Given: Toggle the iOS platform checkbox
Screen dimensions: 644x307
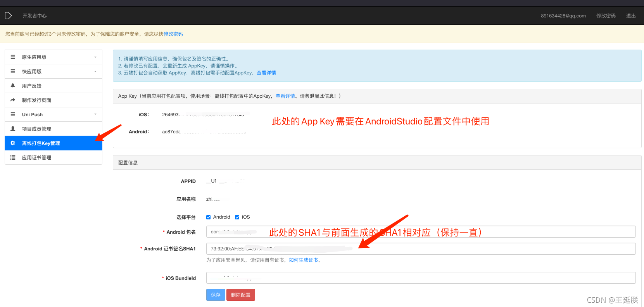Looking at the screenshot, I should click(x=237, y=217).
